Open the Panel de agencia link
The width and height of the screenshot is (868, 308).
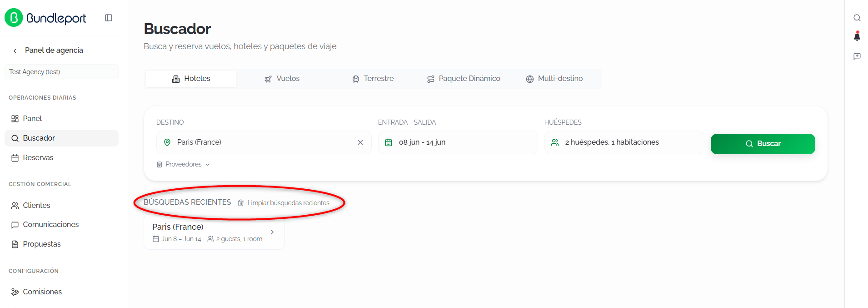[x=54, y=50]
